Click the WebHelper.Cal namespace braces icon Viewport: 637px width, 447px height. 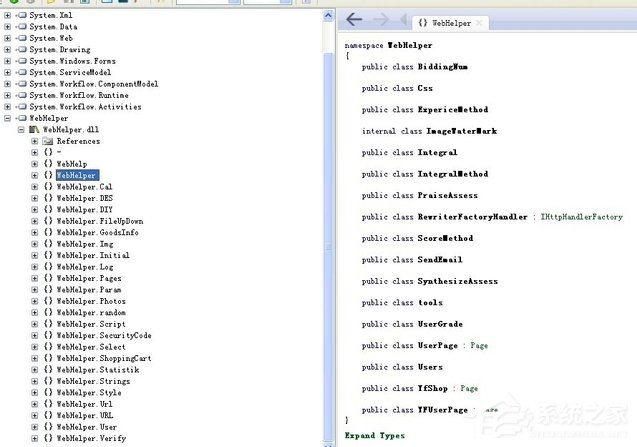[48, 187]
